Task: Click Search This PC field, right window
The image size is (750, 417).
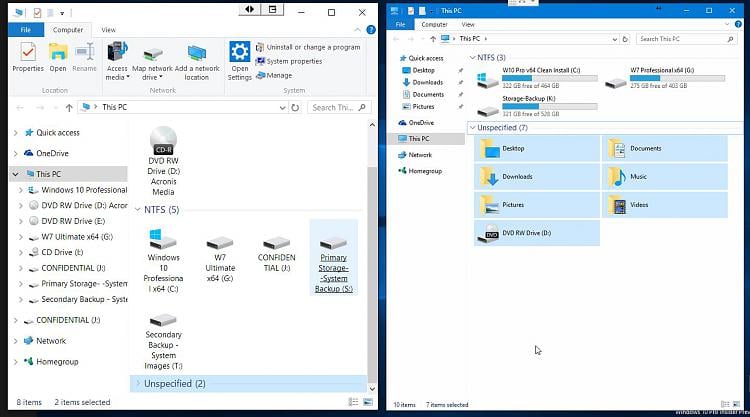Action: tap(686, 39)
